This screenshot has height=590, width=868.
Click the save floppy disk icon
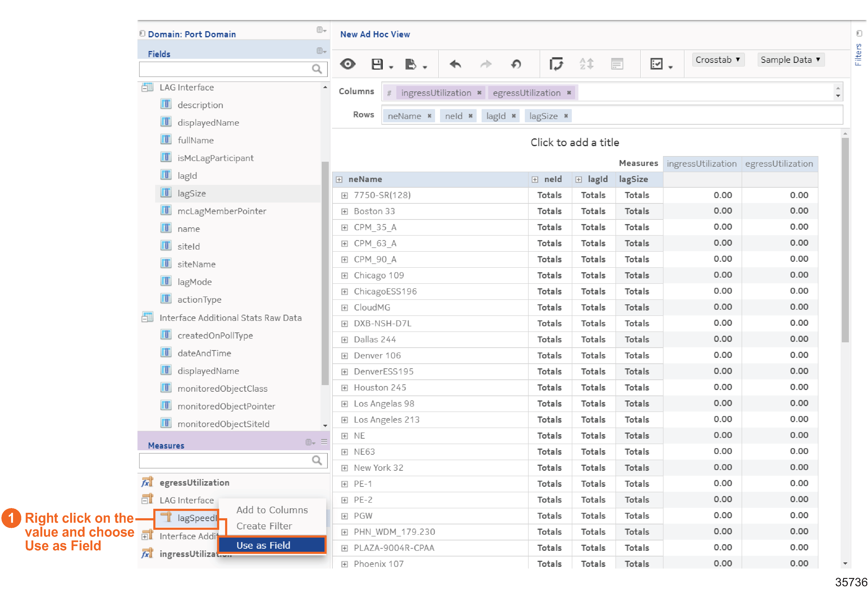pyautogui.click(x=377, y=64)
